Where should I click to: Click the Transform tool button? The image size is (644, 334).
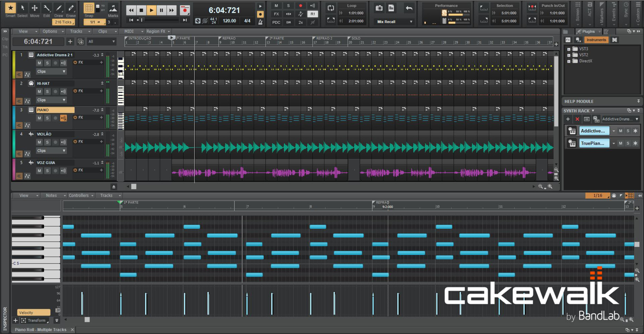[35, 321]
